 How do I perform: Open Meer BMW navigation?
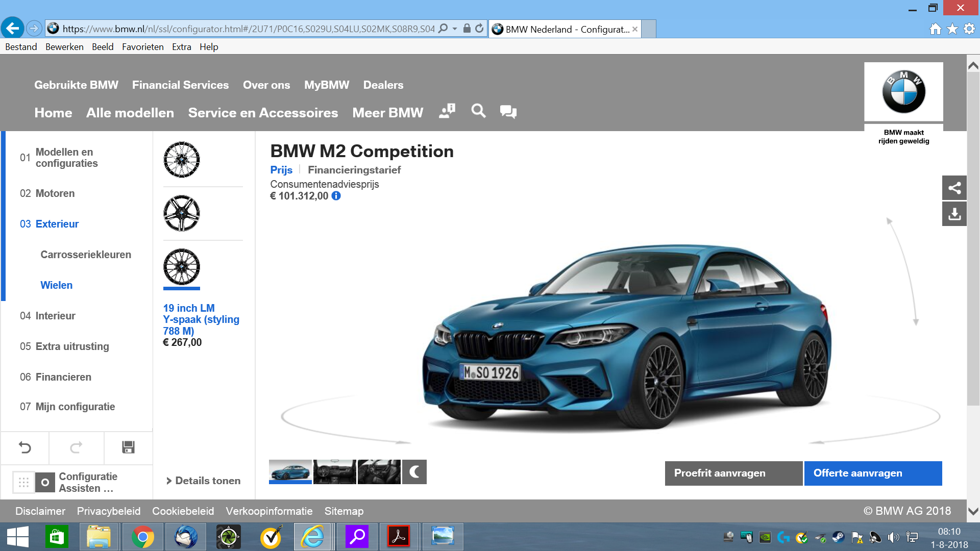(x=388, y=113)
